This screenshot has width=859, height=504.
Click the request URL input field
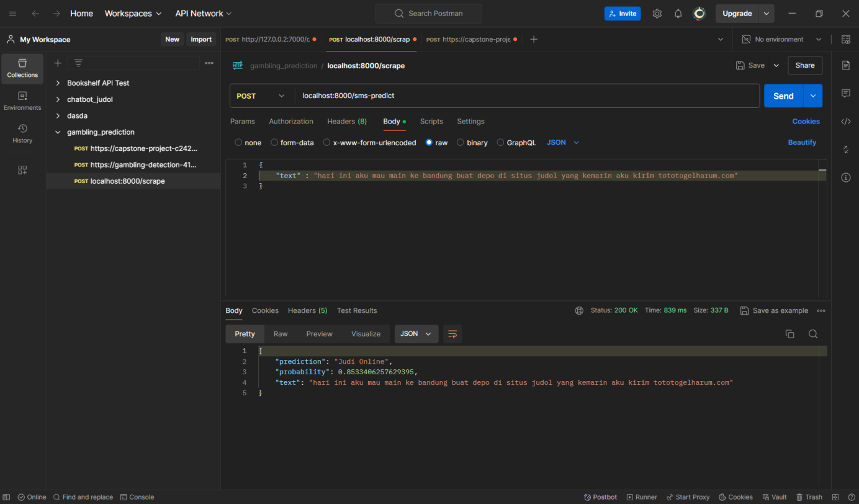tap(526, 96)
